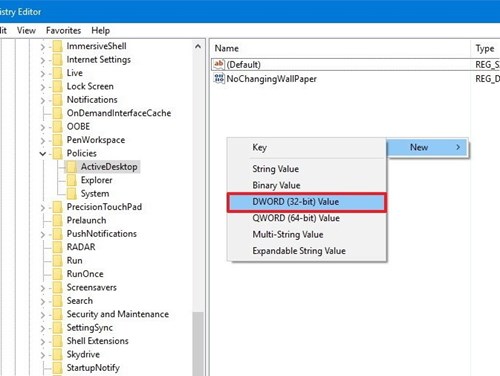Choose Key from the New submenu
The image size is (500, 376).
point(307,147)
